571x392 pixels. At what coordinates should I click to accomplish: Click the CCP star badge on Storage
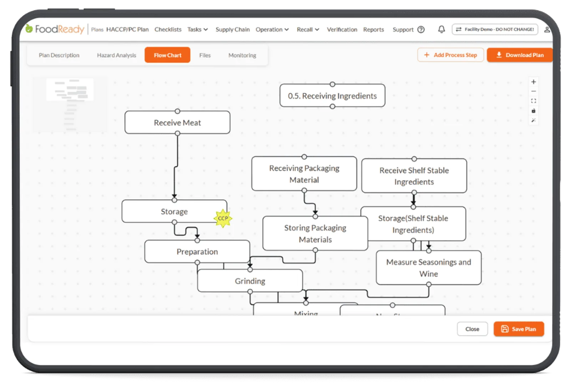(x=223, y=218)
